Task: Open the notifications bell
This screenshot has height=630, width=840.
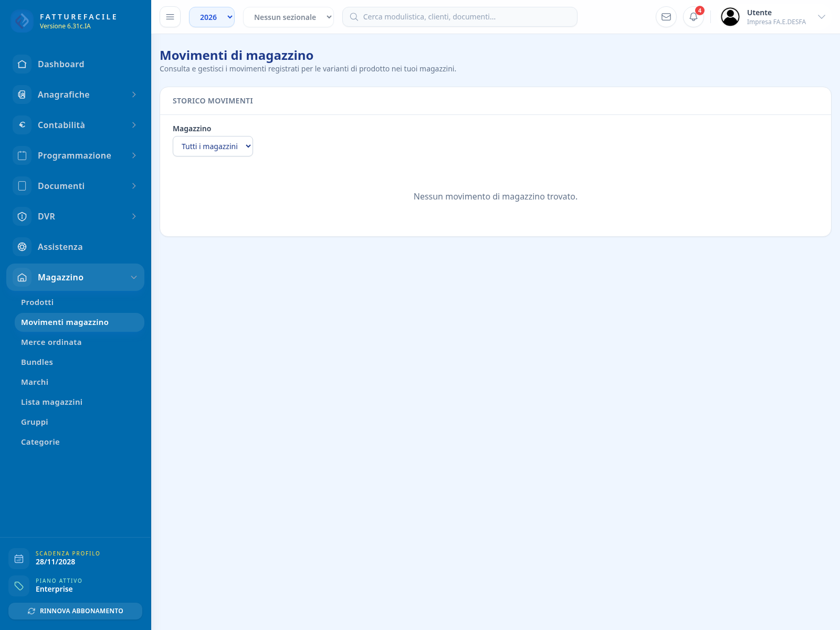Action: [694, 17]
